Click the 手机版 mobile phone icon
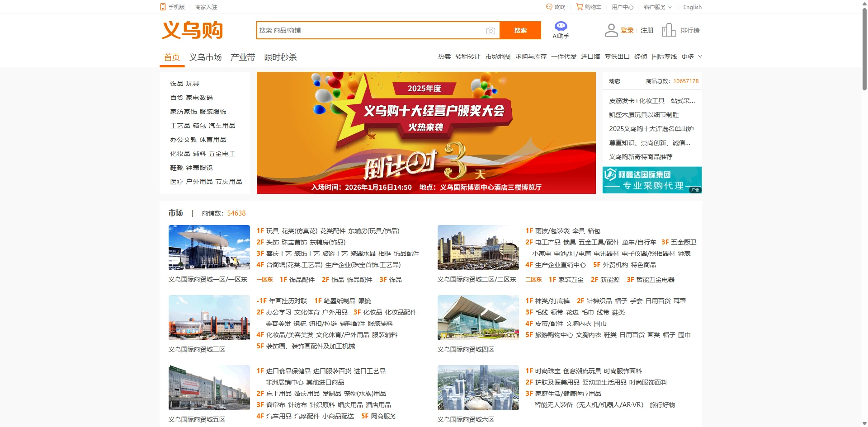The height and width of the screenshot is (427, 868). pos(163,7)
